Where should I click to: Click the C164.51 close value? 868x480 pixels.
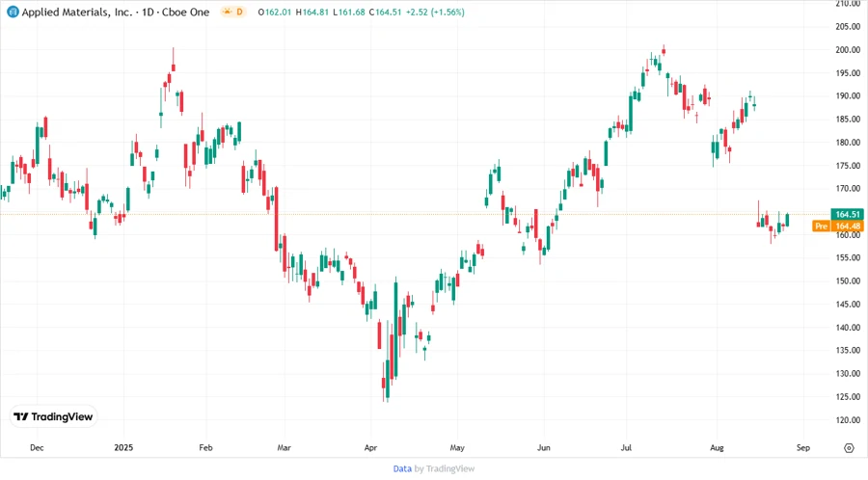pos(385,12)
